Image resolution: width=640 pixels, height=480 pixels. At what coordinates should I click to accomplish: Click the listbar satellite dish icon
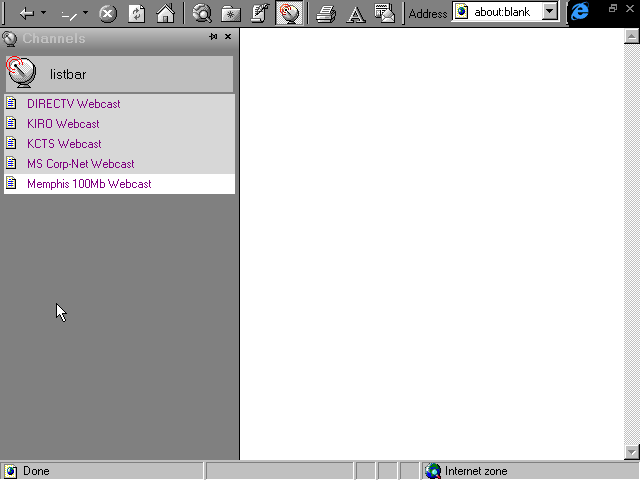[x=22, y=73]
